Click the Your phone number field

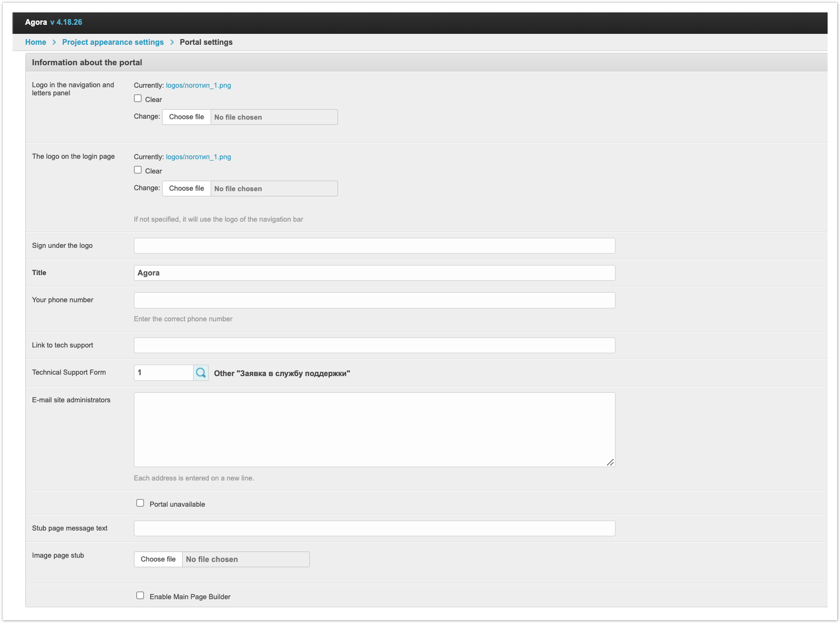(374, 300)
